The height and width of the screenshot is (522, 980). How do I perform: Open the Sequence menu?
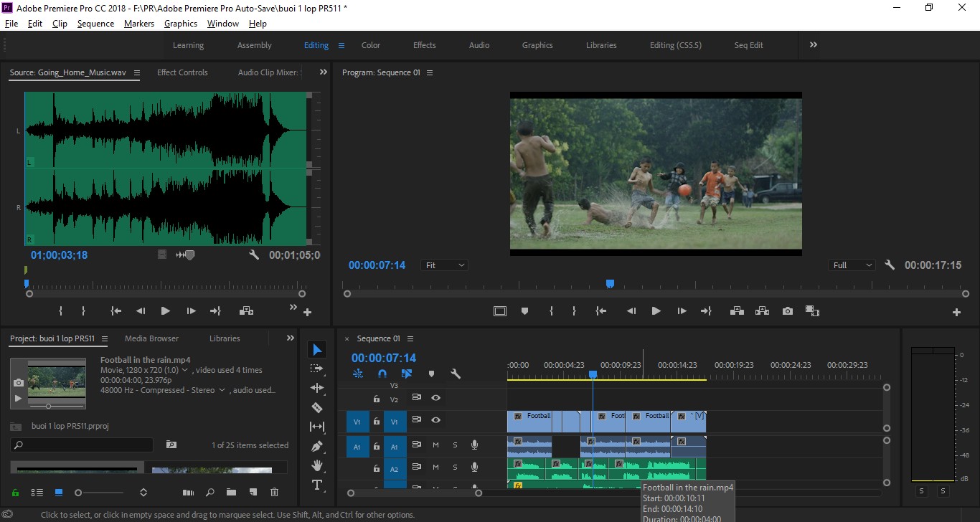(x=95, y=24)
